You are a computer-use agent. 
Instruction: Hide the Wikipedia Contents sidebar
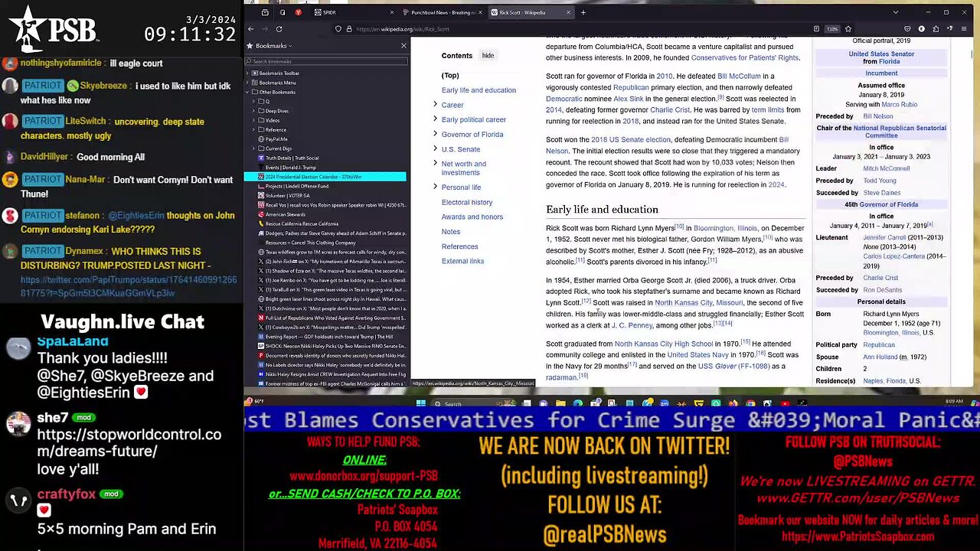coord(488,55)
